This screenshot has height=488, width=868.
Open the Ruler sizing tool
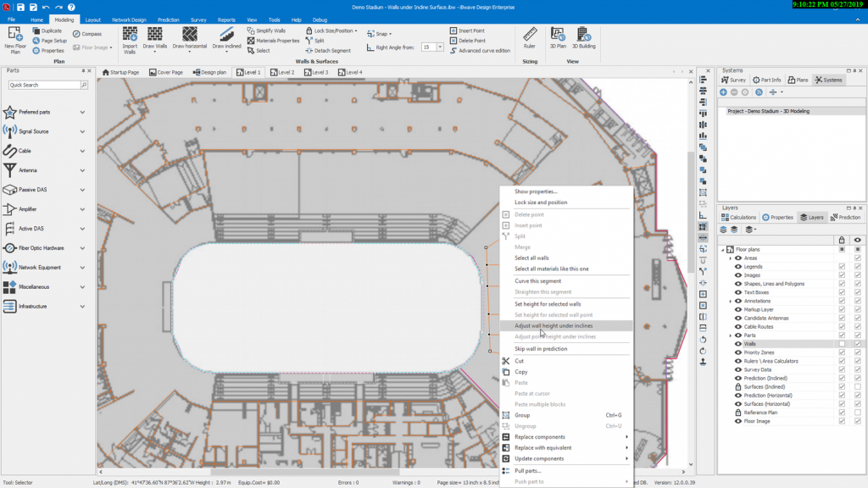530,37
